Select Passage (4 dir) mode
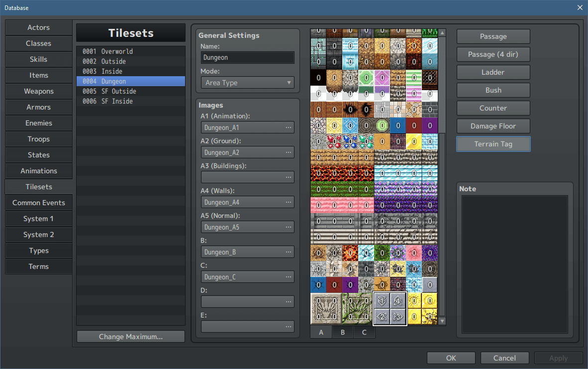Screen dimensions: 588x369 tap(493, 54)
